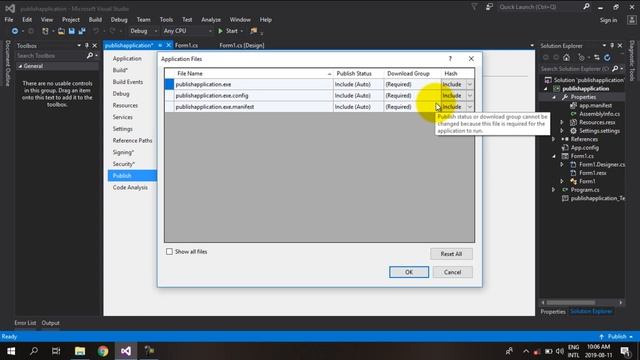
Task: Click the Sign in link
Action: click(608, 20)
